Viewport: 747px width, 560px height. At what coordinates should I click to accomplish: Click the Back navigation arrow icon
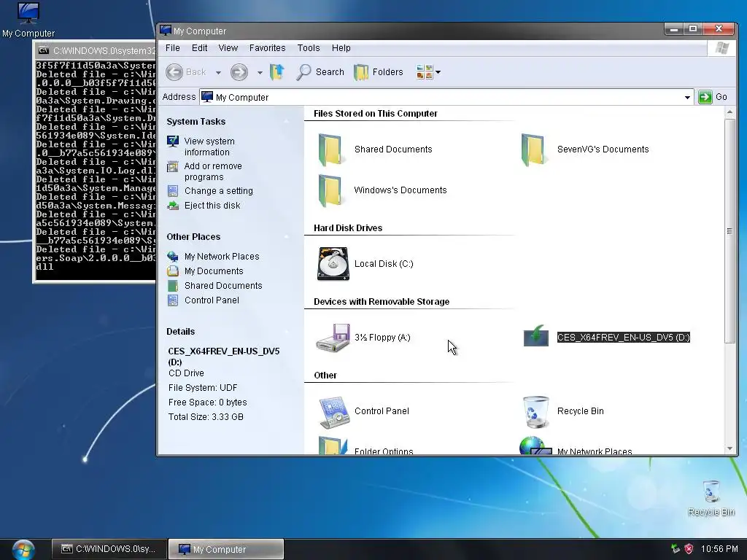[174, 72]
